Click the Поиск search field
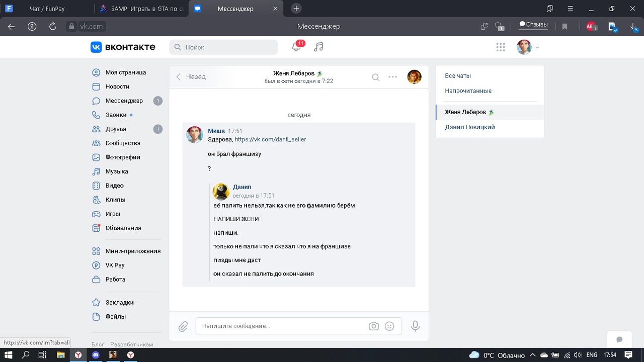Image resolution: width=644 pixels, height=362 pixels. coord(224,47)
